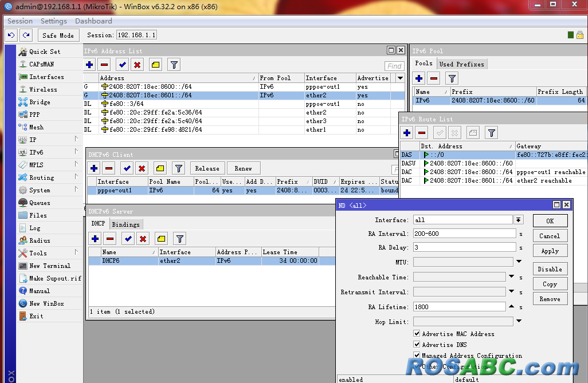588x383 pixels.
Task: Open the Settings menu
Action: (x=54, y=21)
